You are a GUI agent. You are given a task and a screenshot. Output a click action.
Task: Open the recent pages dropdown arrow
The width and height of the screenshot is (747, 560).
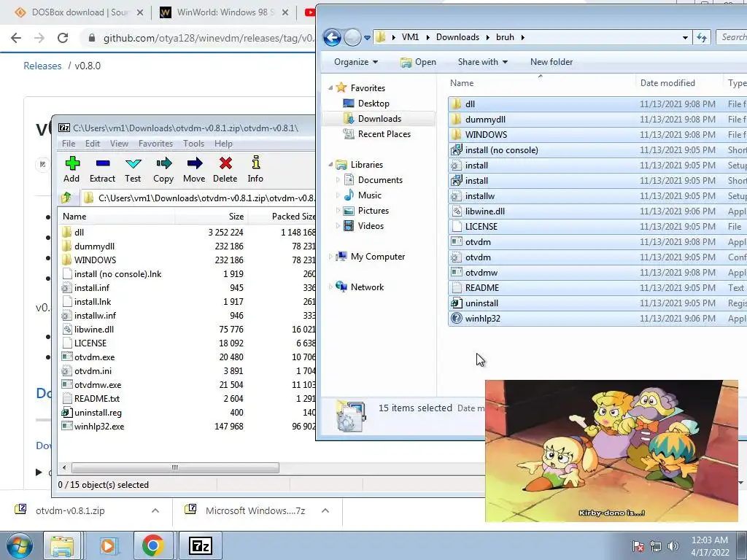[367, 38]
